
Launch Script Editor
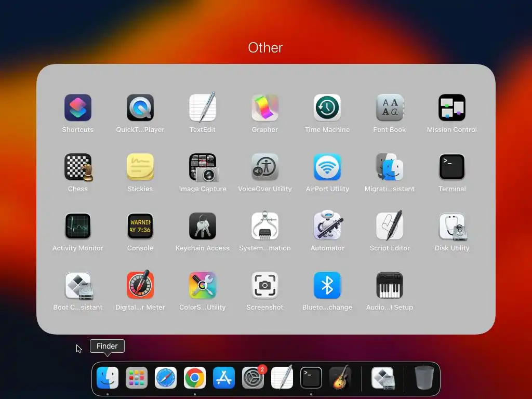tap(390, 225)
